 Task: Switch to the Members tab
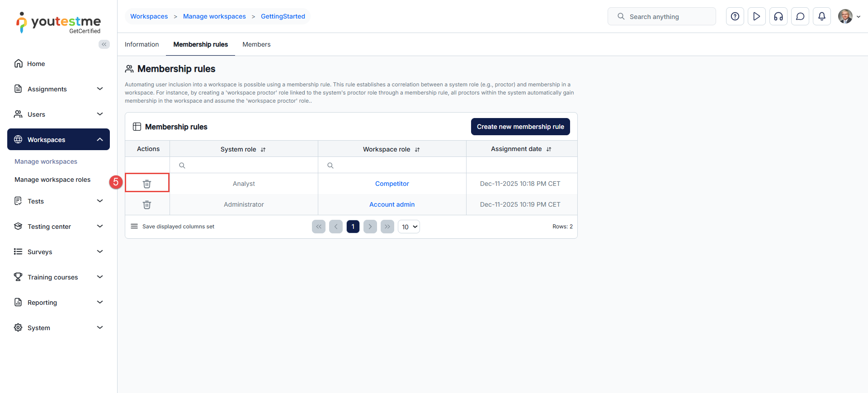[256, 44]
